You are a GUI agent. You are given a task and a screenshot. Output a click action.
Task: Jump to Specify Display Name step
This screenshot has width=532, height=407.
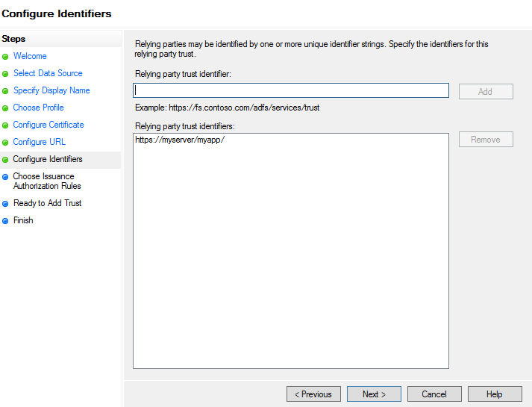tap(51, 90)
